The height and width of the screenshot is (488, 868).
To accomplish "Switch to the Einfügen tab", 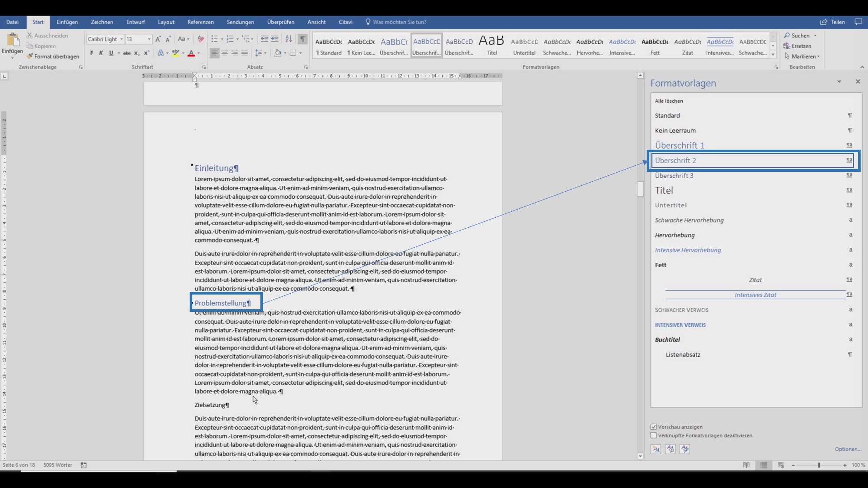I will 67,22.
